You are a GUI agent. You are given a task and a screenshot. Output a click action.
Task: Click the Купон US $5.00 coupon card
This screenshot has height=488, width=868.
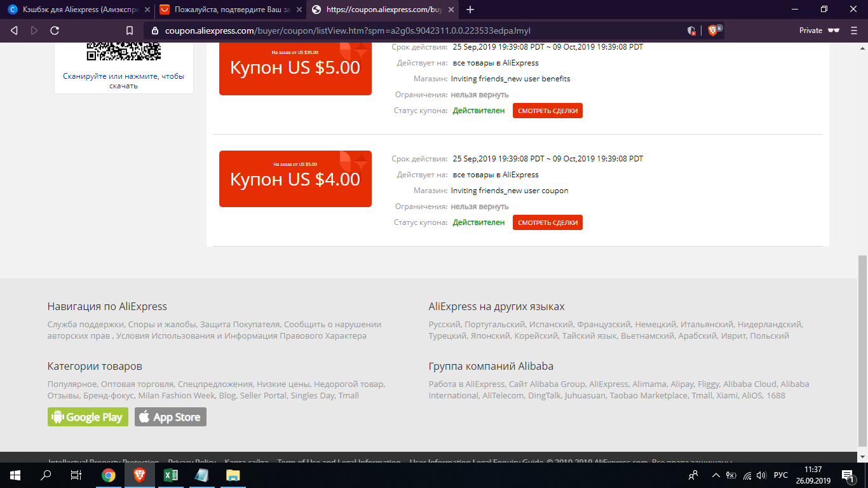coord(295,69)
